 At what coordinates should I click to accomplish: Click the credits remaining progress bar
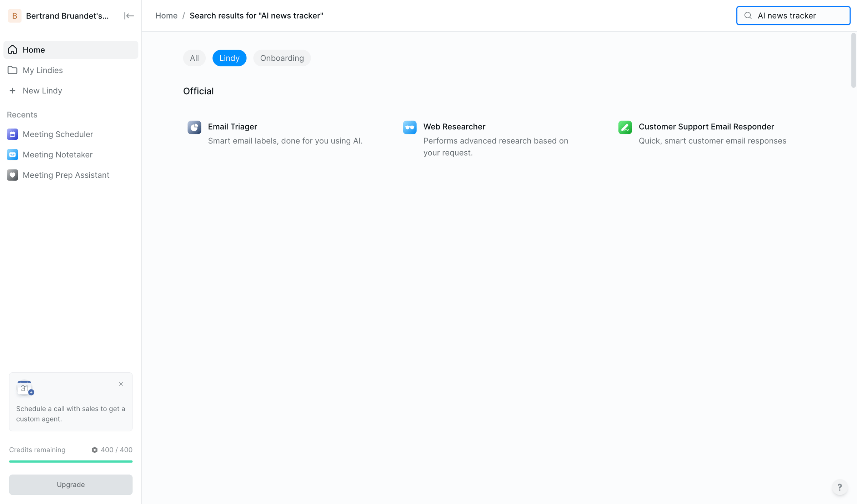coord(71,462)
